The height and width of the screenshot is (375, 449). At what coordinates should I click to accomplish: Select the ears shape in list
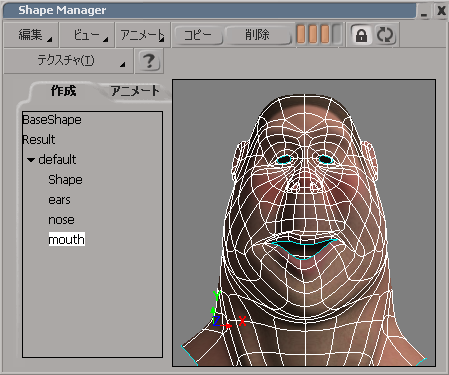pos(59,200)
